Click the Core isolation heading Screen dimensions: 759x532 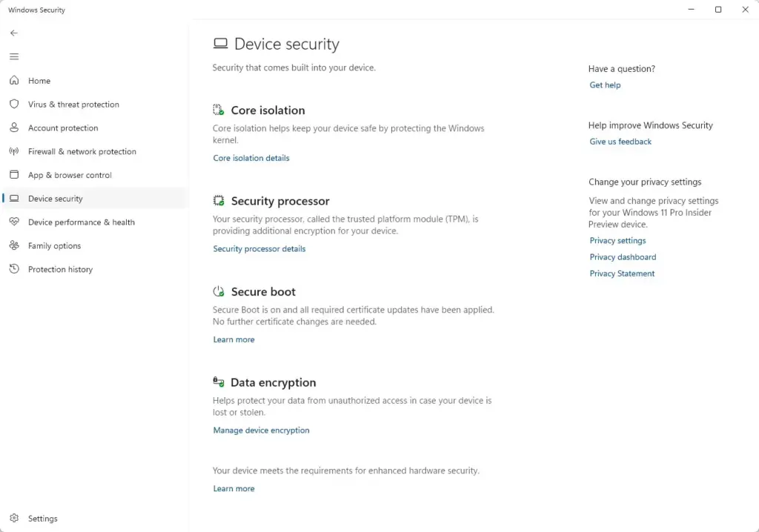pyautogui.click(x=268, y=110)
